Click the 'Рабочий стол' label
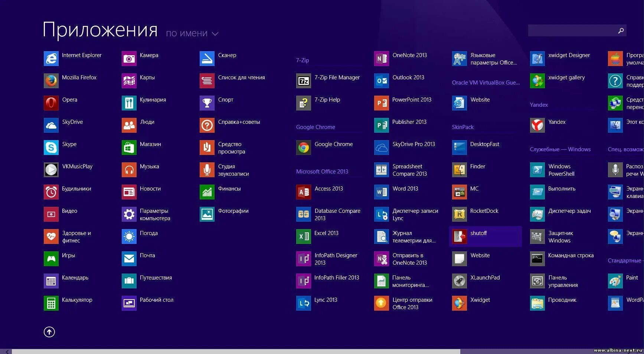Screen dimensions: 644x354 (x=156, y=300)
